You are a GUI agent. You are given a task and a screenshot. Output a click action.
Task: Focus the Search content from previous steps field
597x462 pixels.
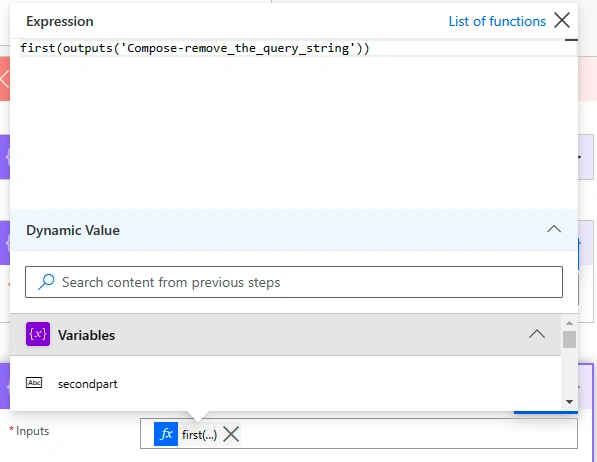coord(294,282)
